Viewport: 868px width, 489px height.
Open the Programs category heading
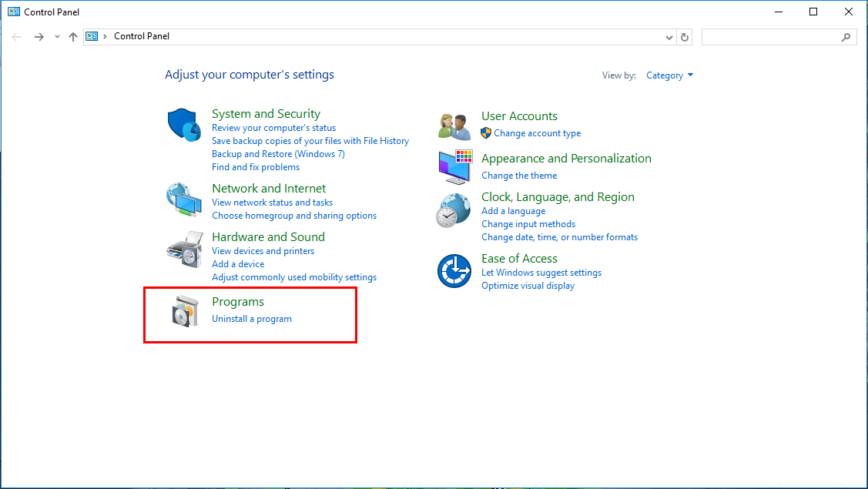pos(237,302)
